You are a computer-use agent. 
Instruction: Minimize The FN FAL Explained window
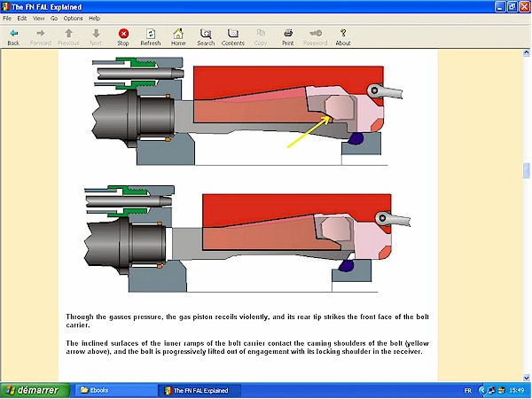tap(500, 7)
